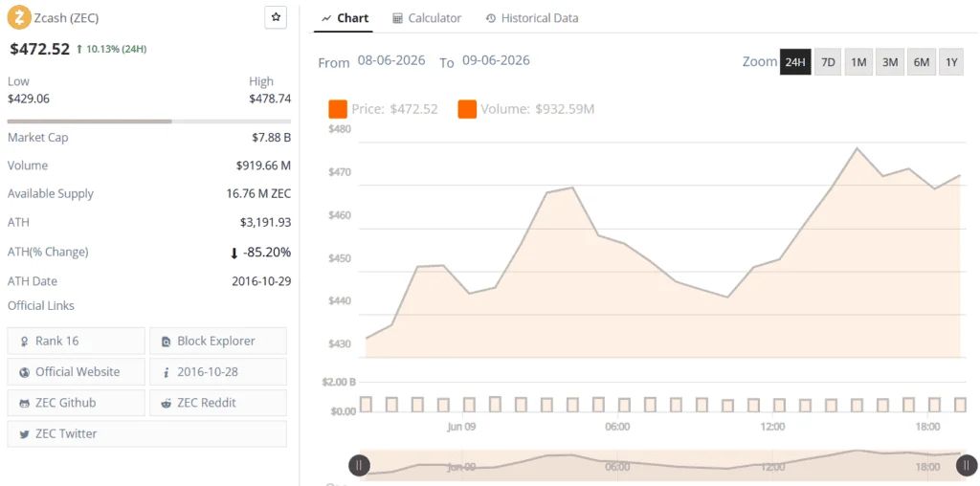Visit the Official Website link

(77, 372)
